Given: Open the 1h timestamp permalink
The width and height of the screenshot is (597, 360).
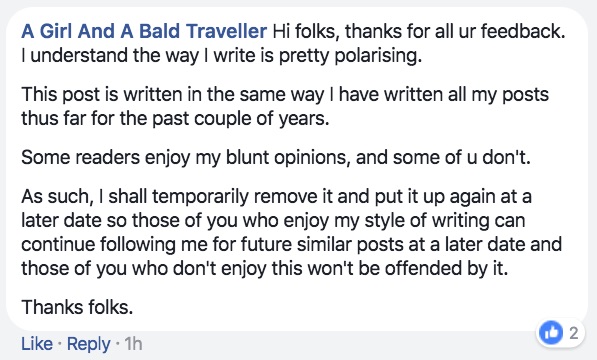Looking at the screenshot, I should 133,344.
